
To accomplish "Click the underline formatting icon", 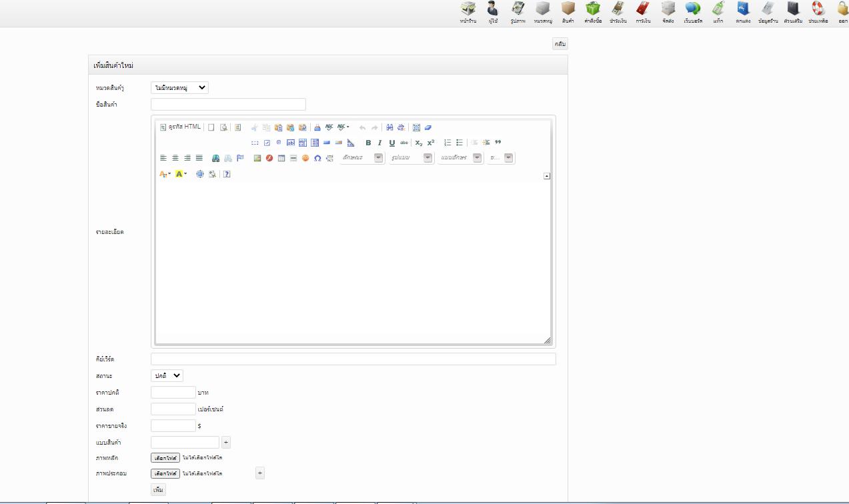I will pyautogui.click(x=392, y=143).
